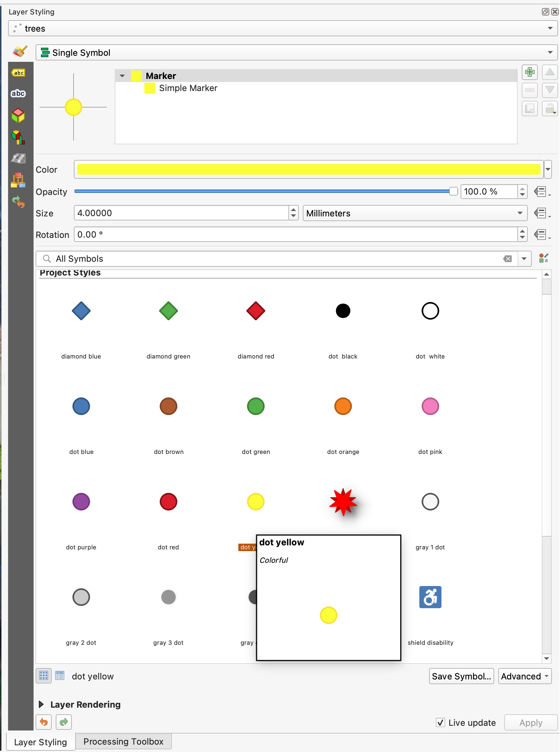Click the yellow Color swatch bar
This screenshot has height=752, width=560.
[x=309, y=170]
